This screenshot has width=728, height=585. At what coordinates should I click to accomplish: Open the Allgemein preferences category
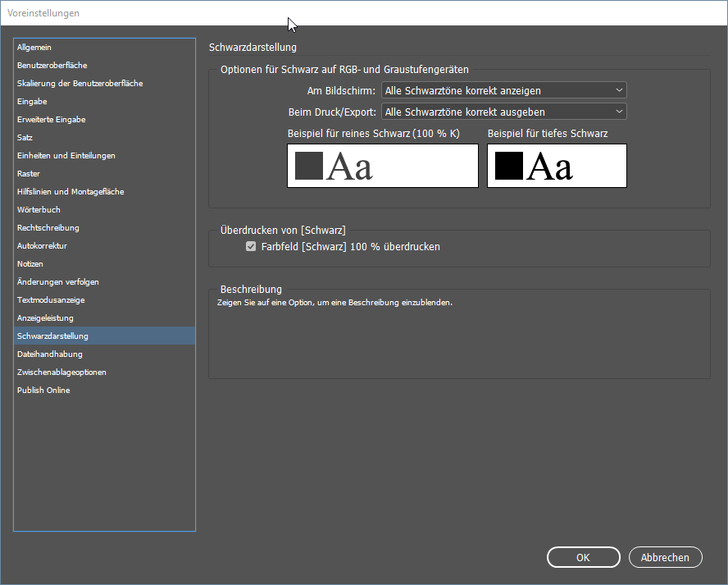[104, 48]
